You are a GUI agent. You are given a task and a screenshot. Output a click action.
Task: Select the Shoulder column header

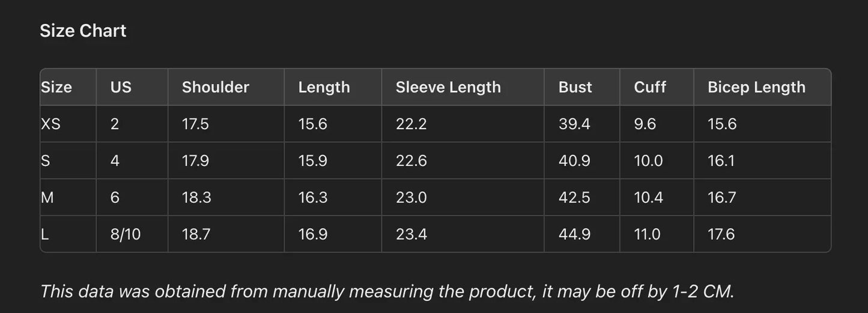(x=215, y=87)
